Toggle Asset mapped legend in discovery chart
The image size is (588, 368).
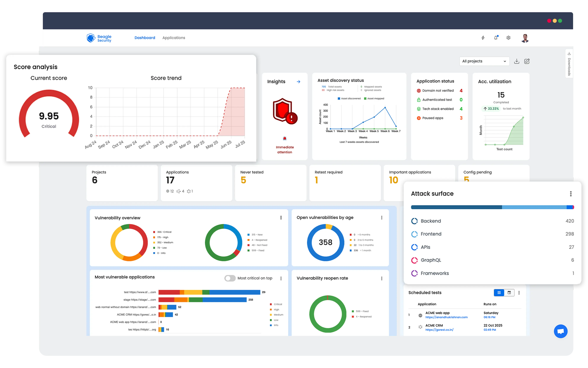click(x=374, y=98)
